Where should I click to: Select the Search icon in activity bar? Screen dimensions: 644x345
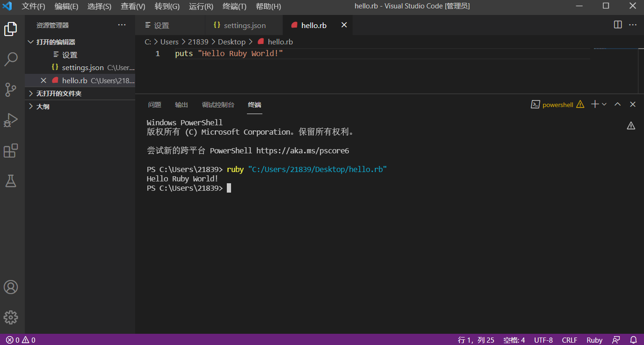click(11, 59)
